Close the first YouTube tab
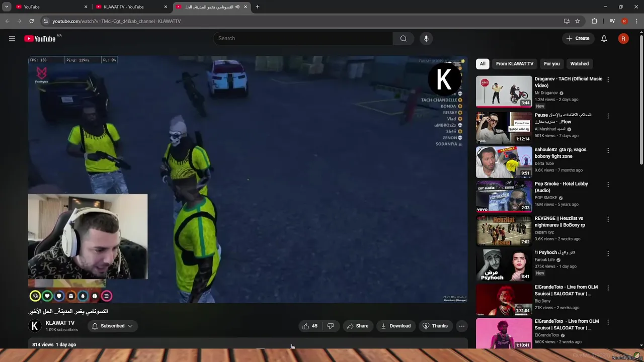The image size is (644, 362). (86, 7)
